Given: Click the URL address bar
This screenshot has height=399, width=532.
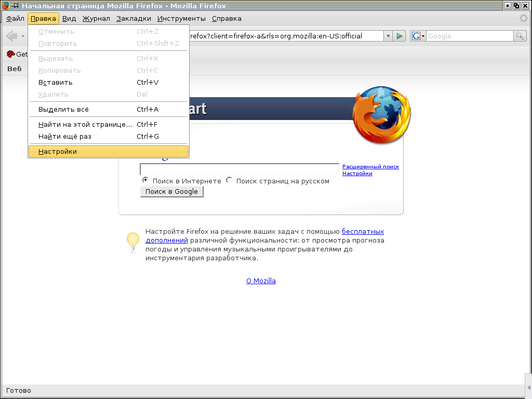Looking at the screenshot, I should [x=286, y=36].
